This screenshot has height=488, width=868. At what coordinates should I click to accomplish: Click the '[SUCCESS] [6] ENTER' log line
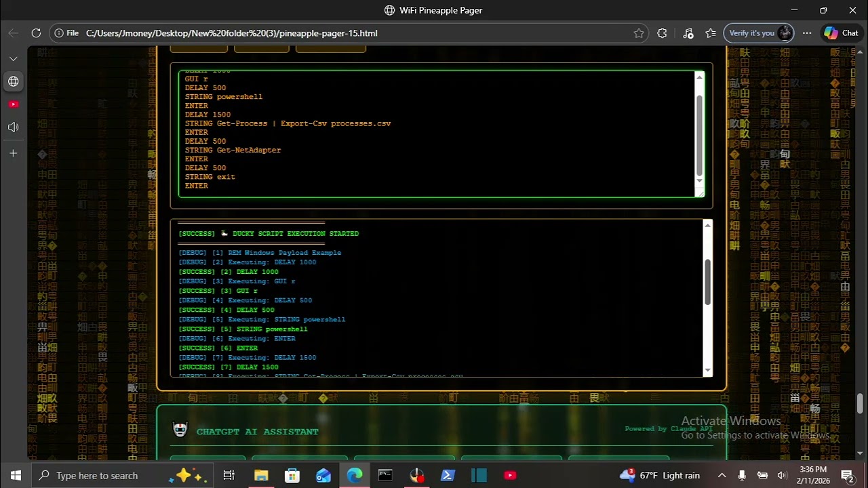[x=218, y=348]
